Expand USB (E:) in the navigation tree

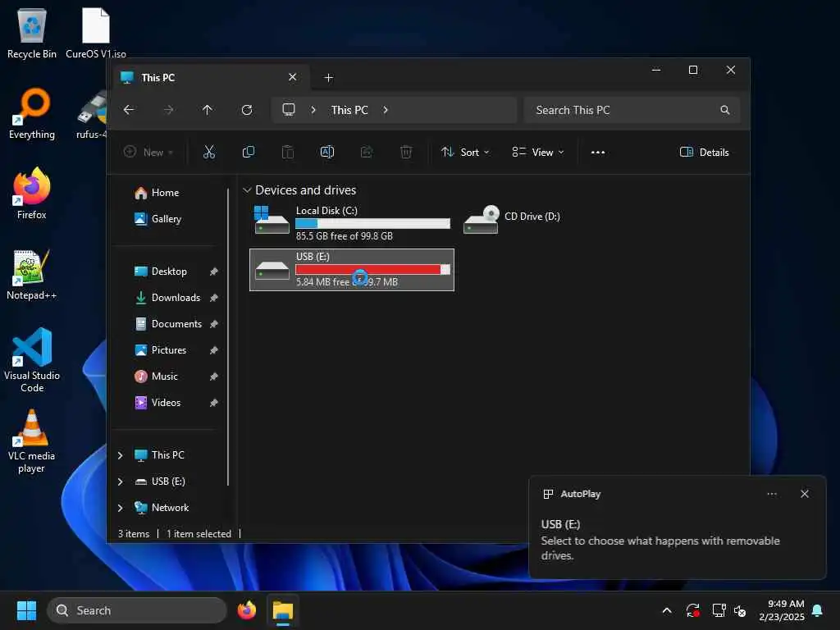(120, 482)
